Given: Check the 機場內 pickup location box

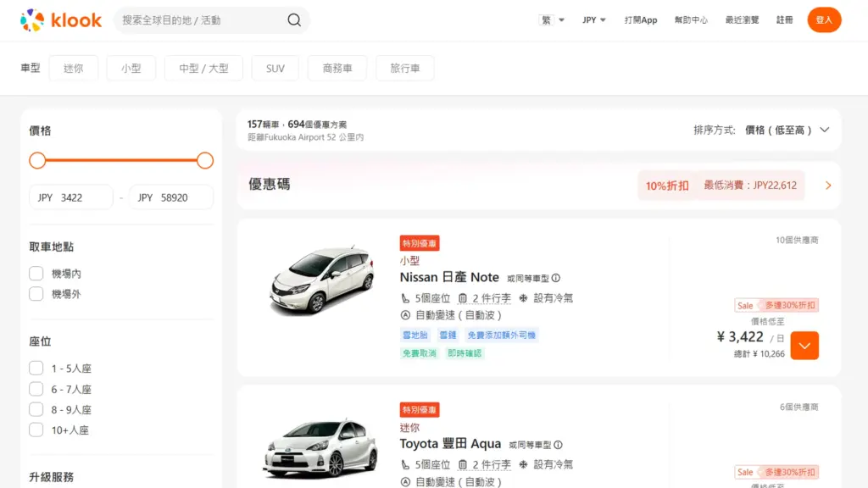Looking at the screenshot, I should click(x=36, y=274).
